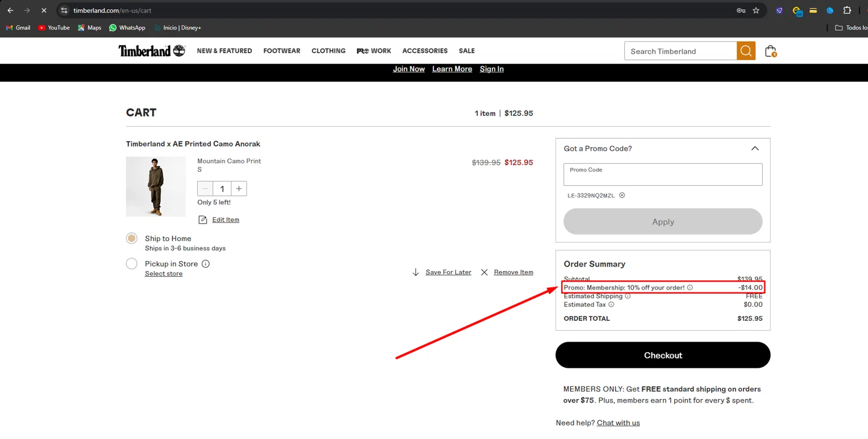Click the browser back arrow
This screenshot has width=868, height=439.
point(10,10)
